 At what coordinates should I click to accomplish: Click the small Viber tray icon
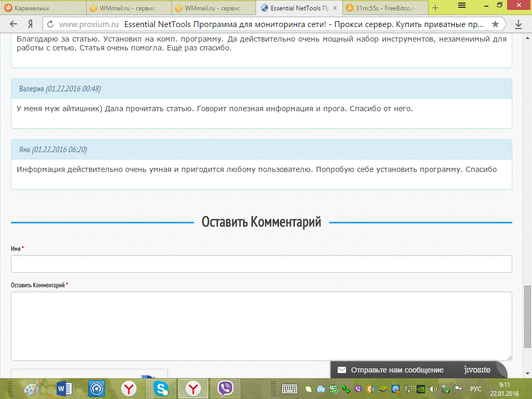pos(358,389)
